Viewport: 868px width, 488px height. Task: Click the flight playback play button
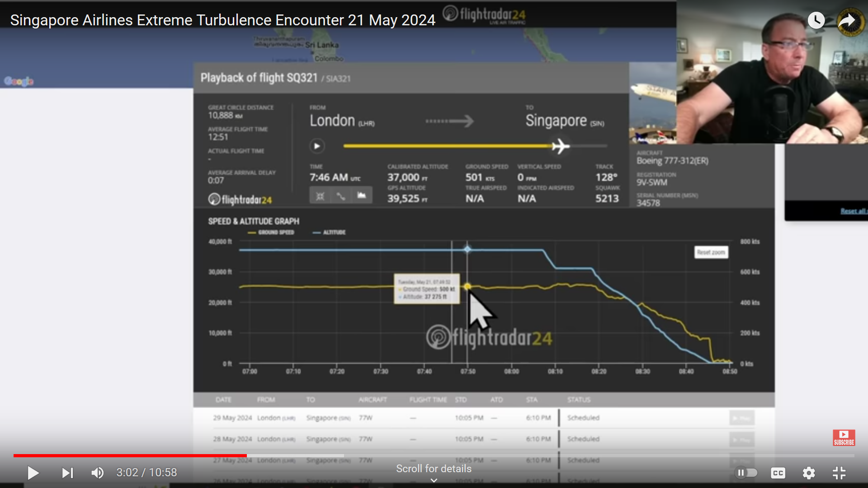coord(317,146)
